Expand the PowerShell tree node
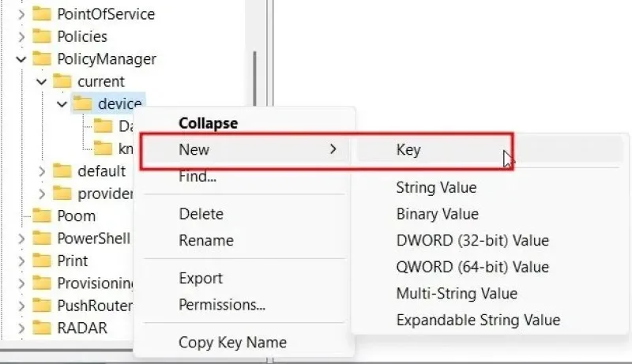The image size is (632, 364). tap(21, 238)
